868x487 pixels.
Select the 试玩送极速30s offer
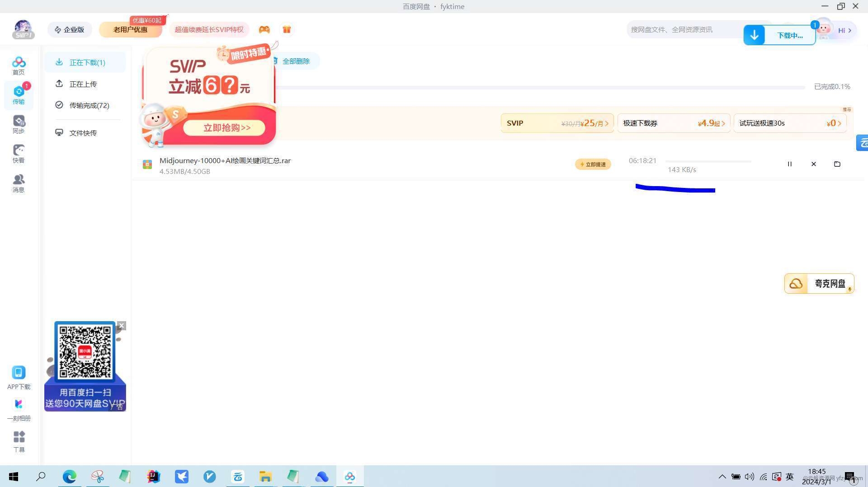click(790, 123)
